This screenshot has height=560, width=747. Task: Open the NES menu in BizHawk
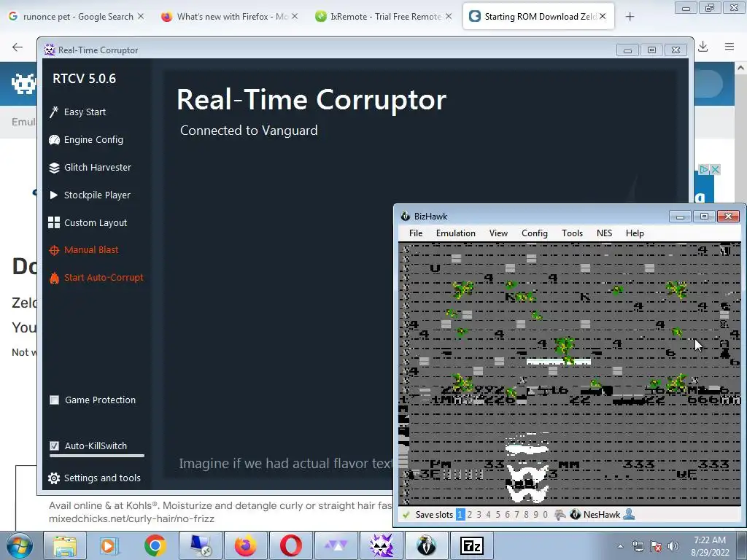point(604,233)
